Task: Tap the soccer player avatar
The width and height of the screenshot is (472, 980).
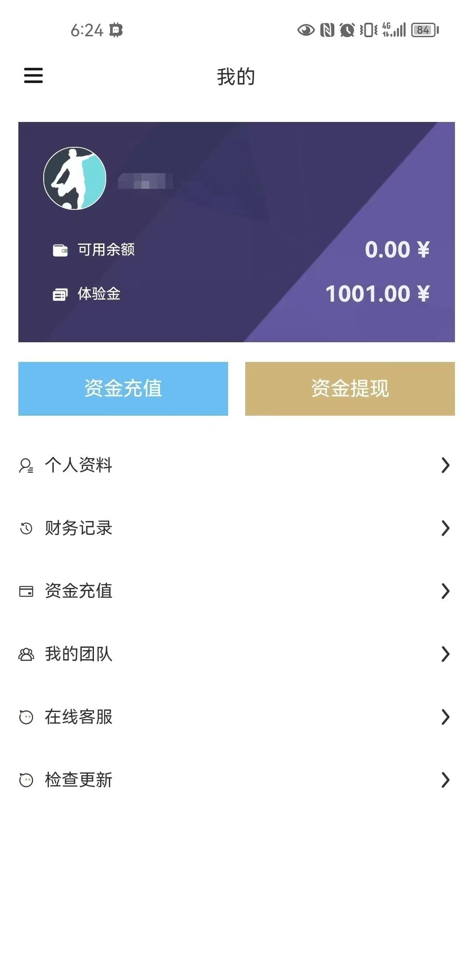Action: tap(75, 178)
